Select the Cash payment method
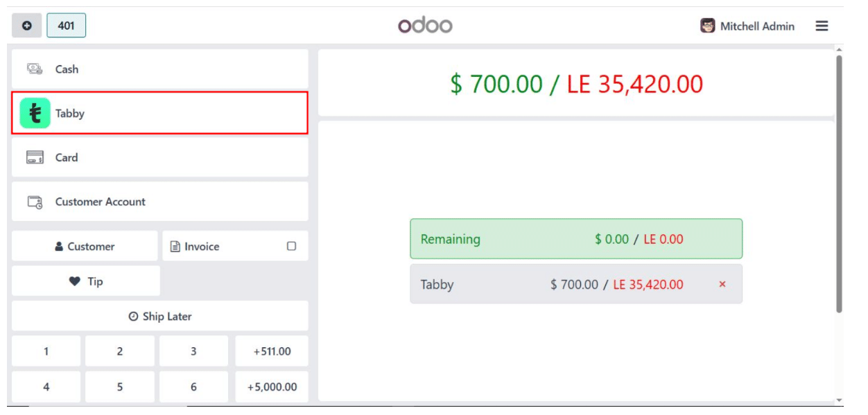The width and height of the screenshot is (868, 415). tap(159, 69)
